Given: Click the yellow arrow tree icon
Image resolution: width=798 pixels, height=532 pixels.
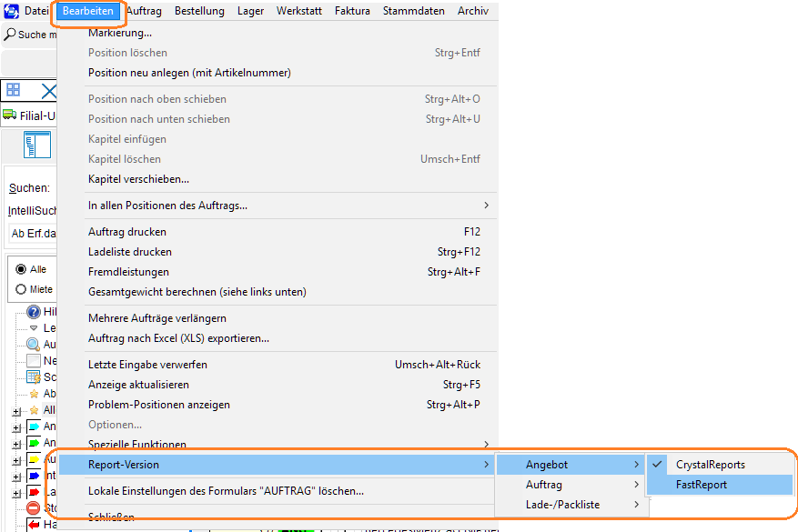Looking at the screenshot, I should point(34,459).
